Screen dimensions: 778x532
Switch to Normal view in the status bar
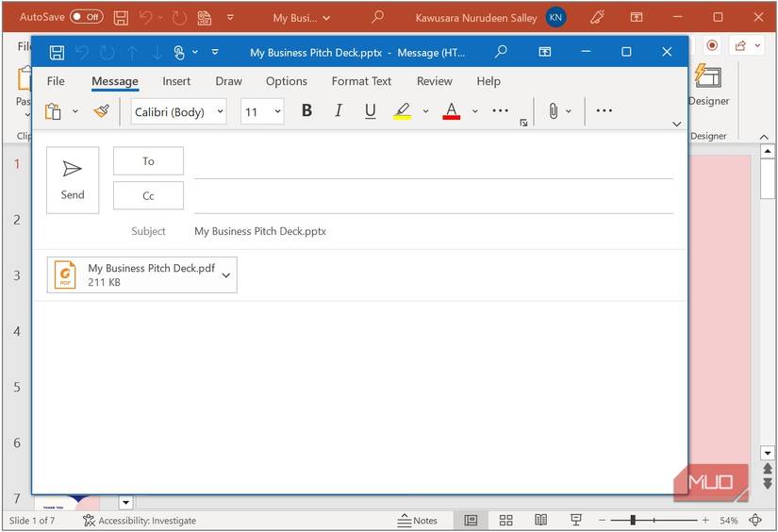coord(471,521)
